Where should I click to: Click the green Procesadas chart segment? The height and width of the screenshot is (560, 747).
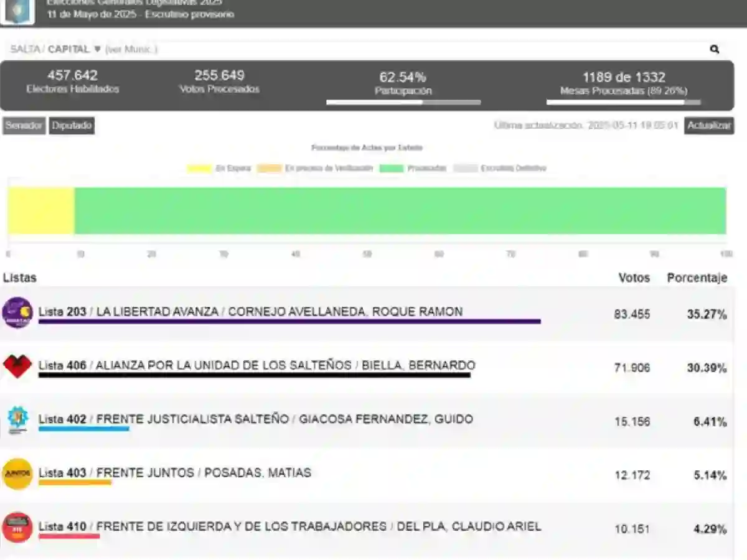tap(400, 211)
